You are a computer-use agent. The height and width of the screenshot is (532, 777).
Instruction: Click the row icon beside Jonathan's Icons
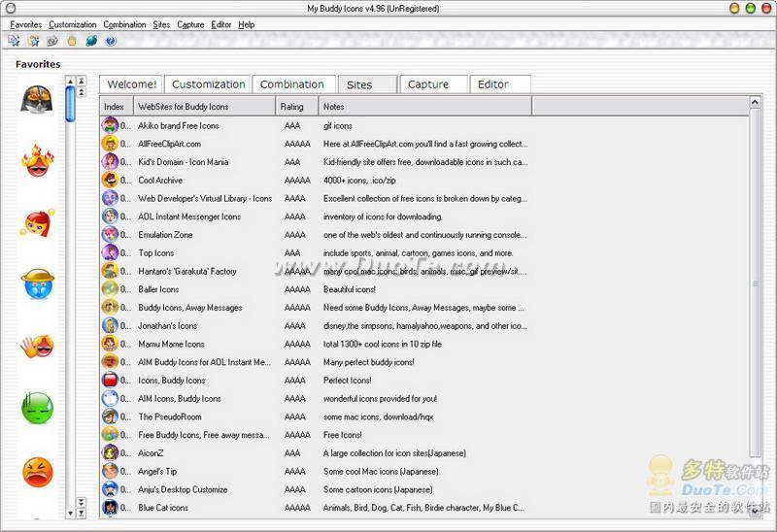tap(110, 325)
